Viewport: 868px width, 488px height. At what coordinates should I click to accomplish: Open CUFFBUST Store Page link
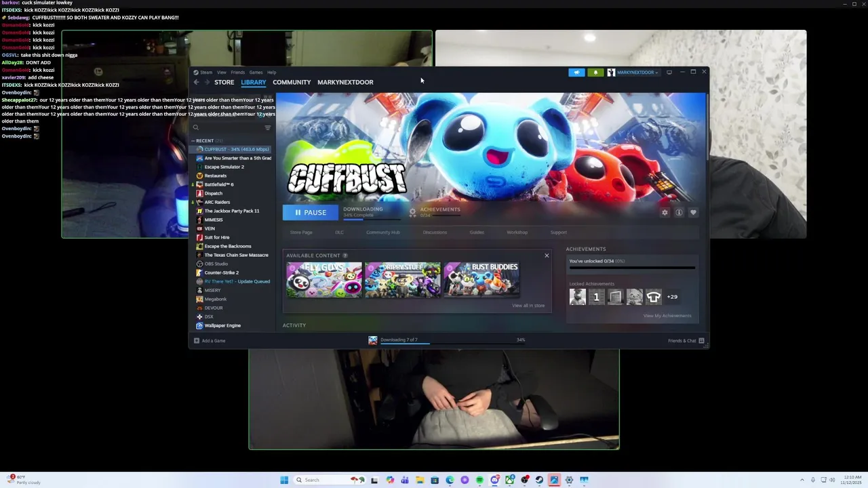tap(301, 232)
